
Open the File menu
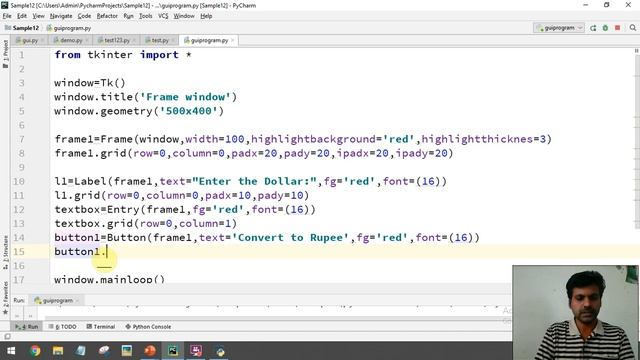[7, 16]
